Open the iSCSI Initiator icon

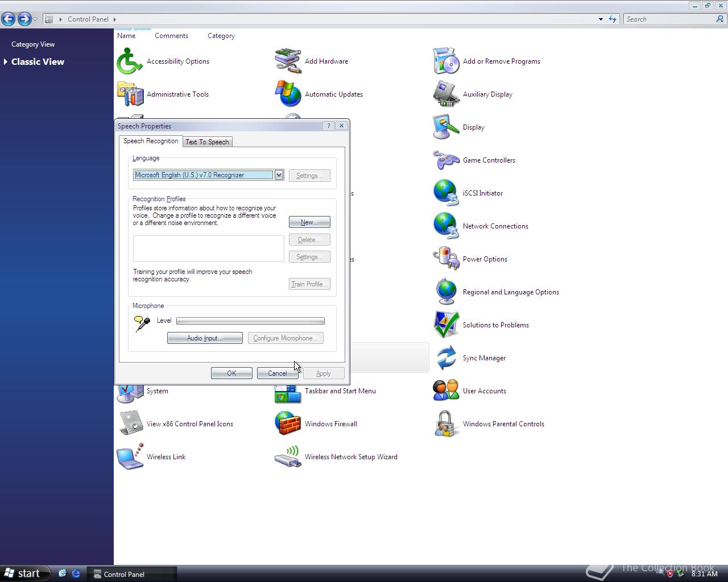click(446, 193)
